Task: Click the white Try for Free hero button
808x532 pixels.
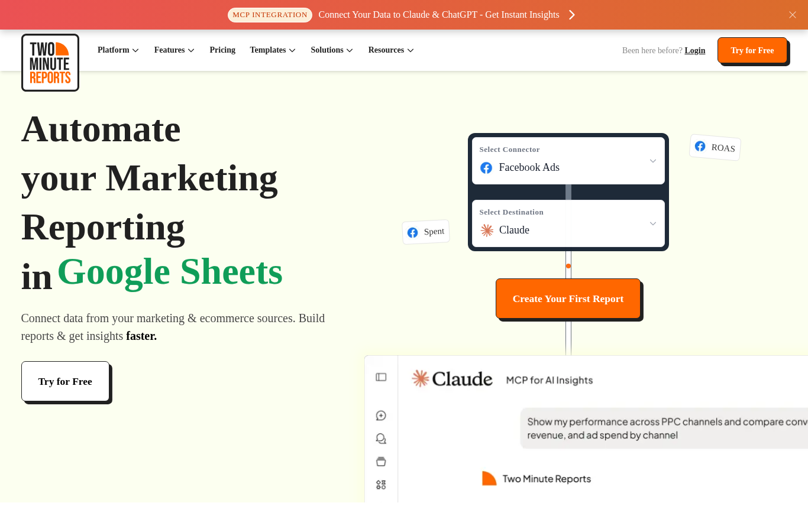Action: click(x=66, y=381)
